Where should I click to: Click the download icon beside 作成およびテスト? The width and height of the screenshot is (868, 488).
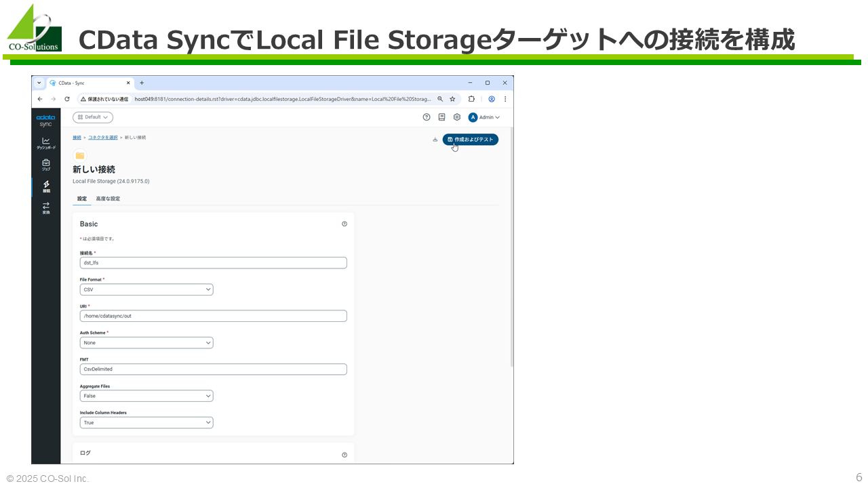click(435, 140)
